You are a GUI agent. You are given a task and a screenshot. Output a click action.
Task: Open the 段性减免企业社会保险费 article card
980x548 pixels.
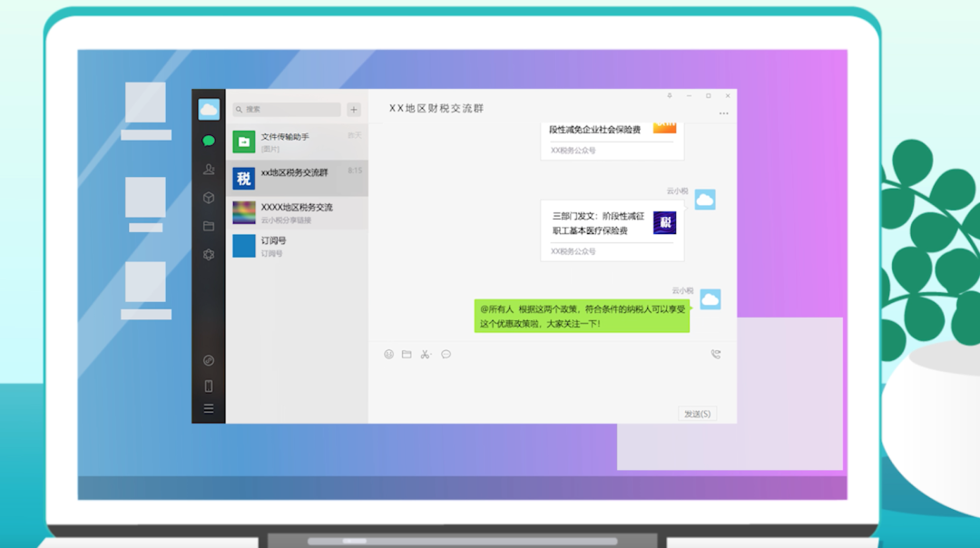click(612, 141)
